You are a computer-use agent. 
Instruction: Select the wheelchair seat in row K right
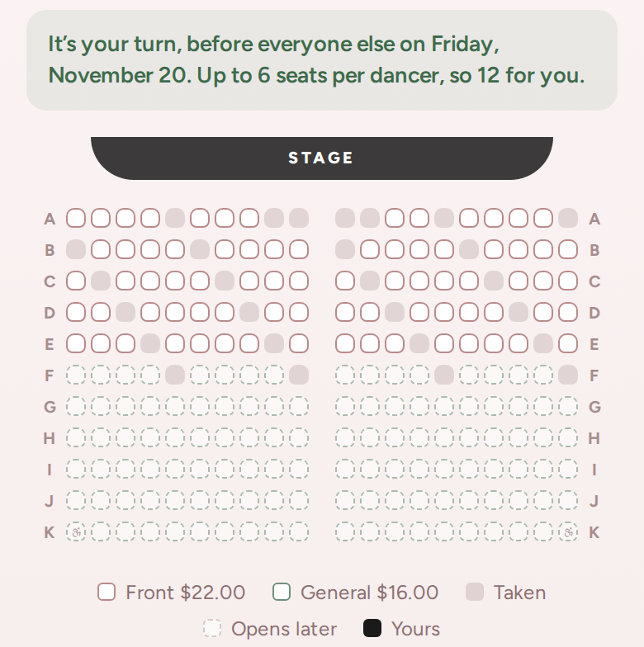click(x=568, y=532)
